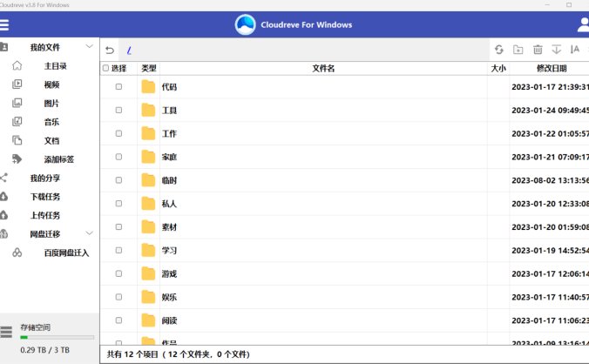Refresh the file list
This screenshot has height=364, width=589.
[x=499, y=49]
